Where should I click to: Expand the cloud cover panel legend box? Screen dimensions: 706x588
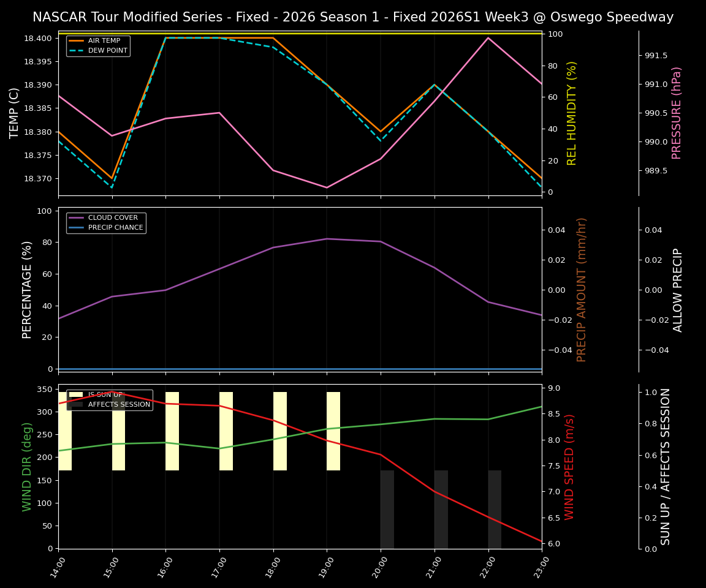click(106, 222)
